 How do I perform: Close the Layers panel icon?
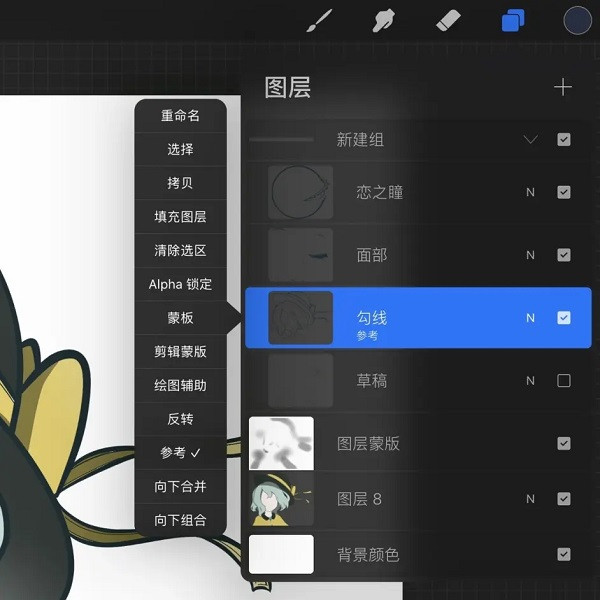(513, 21)
